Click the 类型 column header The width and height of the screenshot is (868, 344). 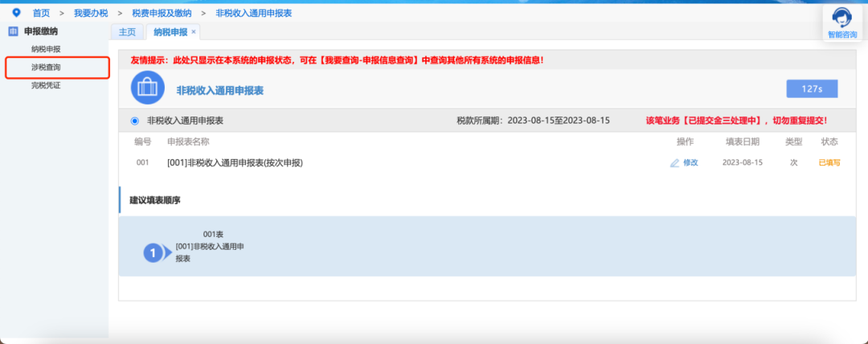[x=794, y=141]
